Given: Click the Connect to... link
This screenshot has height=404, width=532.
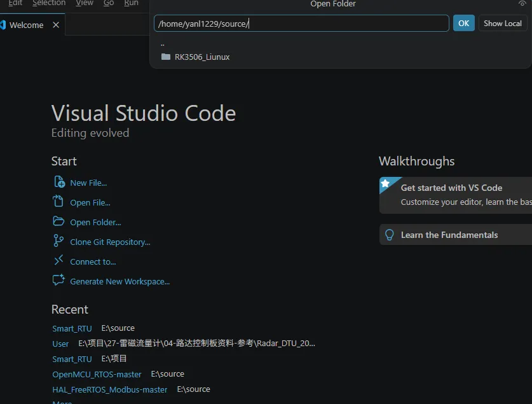Looking at the screenshot, I should (x=93, y=261).
